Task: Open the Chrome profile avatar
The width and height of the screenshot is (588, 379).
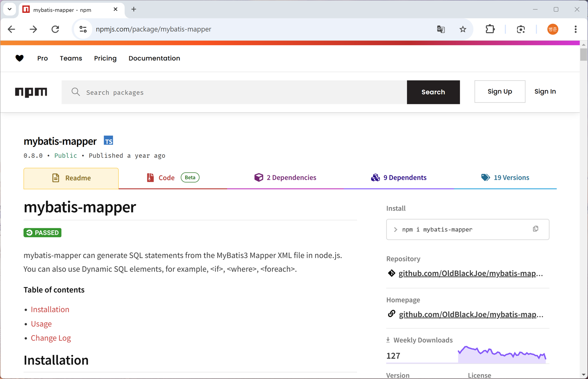Action: coord(553,29)
